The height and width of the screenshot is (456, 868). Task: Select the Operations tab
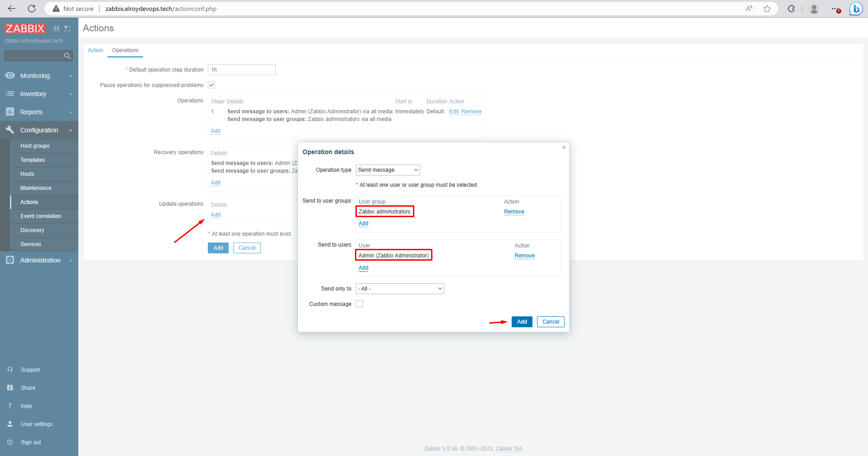click(125, 50)
